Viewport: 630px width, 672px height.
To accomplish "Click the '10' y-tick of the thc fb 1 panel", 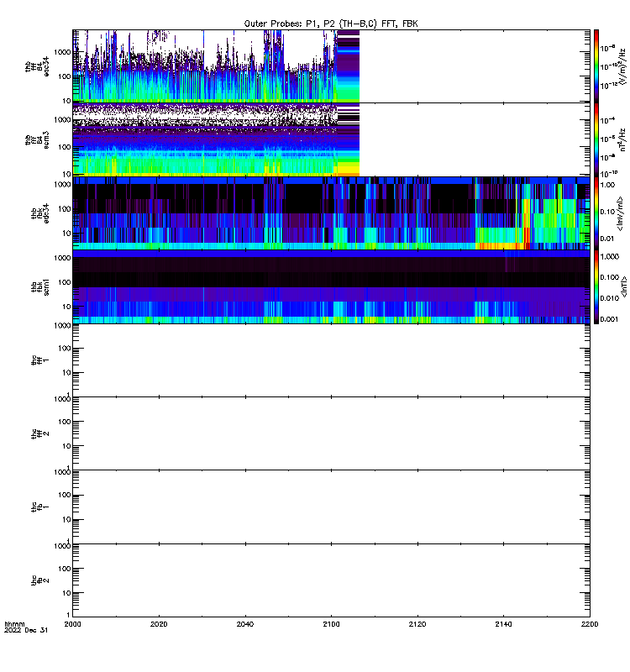I will click(67, 520).
